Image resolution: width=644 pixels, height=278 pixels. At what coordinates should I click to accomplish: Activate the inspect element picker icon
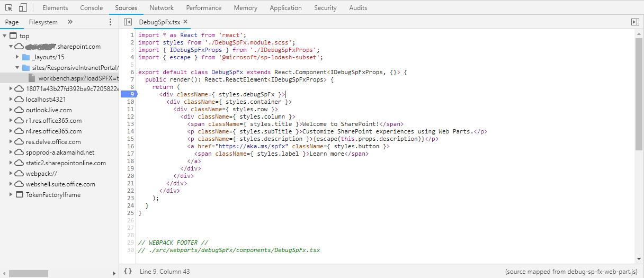[8, 8]
